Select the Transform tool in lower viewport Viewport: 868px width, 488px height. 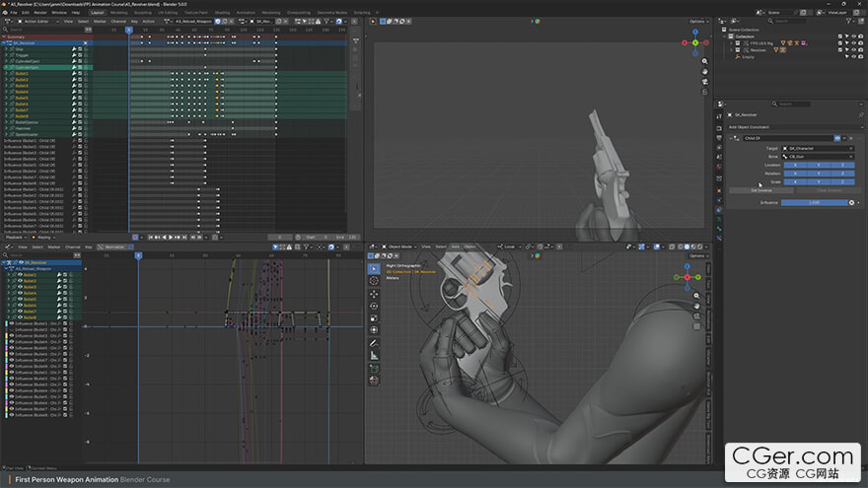click(x=374, y=330)
